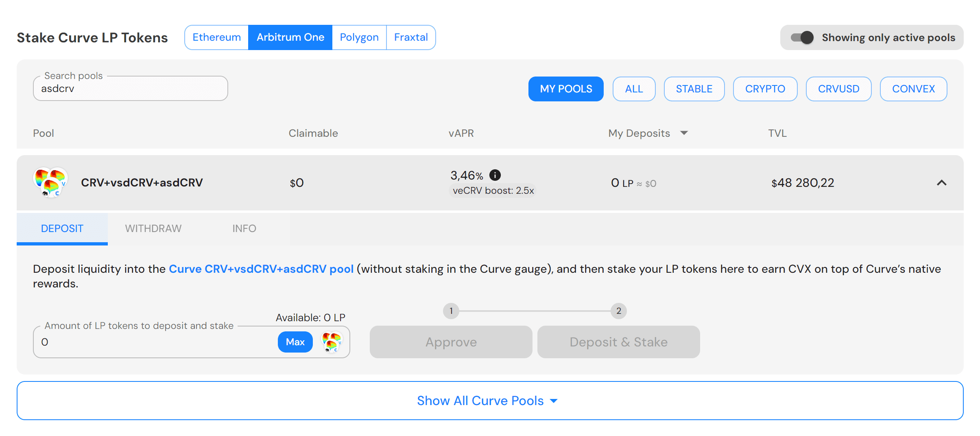Click the $48 280,22 TVL value
Image resolution: width=980 pixels, height=436 pixels.
click(803, 183)
